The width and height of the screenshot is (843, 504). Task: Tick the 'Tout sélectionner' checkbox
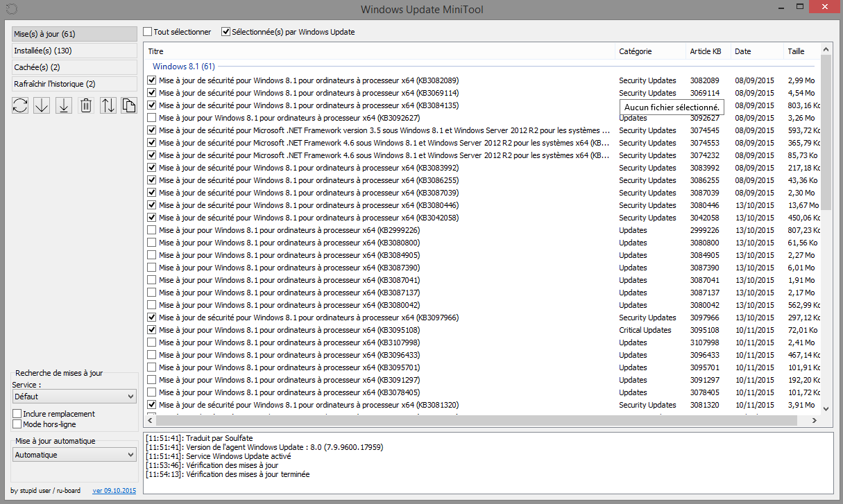click(x=148, y=32)
